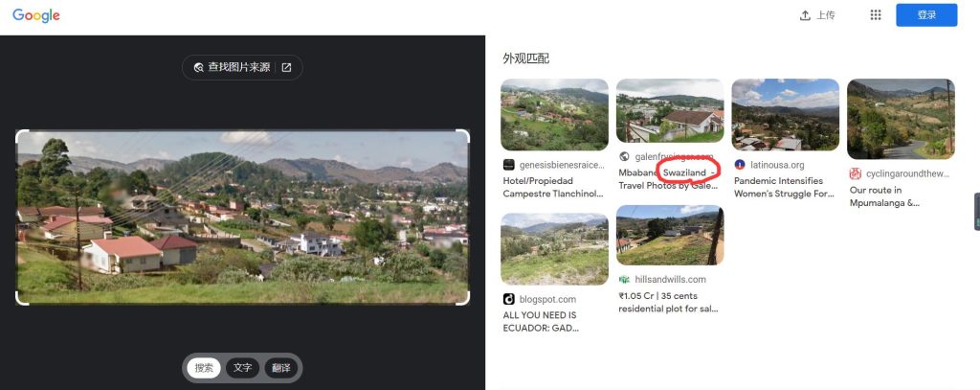Click the 上传 upload icon
Image resolution: width=980 pixels, height=390 pixels.
tap(805, 15)
